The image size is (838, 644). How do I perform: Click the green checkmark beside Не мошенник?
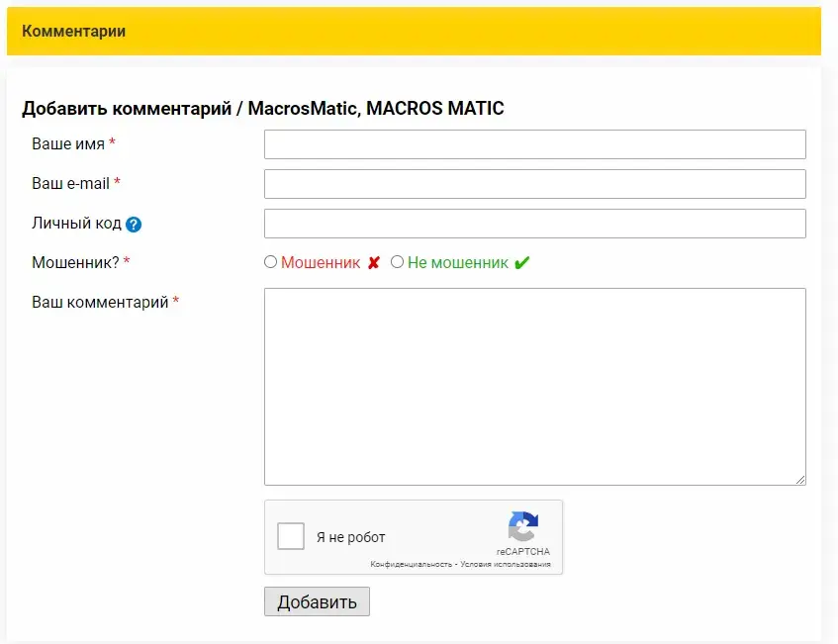[x=521, y=263]
